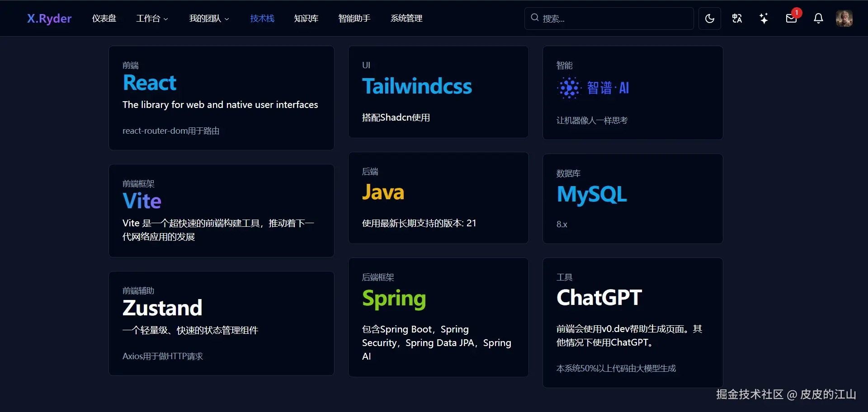Open the 系统管理 navigation item
Viewport: 868px width, 412px height.
406,19
